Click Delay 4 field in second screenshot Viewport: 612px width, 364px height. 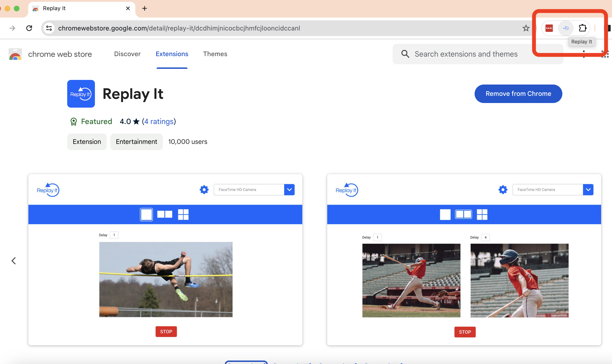485,237
